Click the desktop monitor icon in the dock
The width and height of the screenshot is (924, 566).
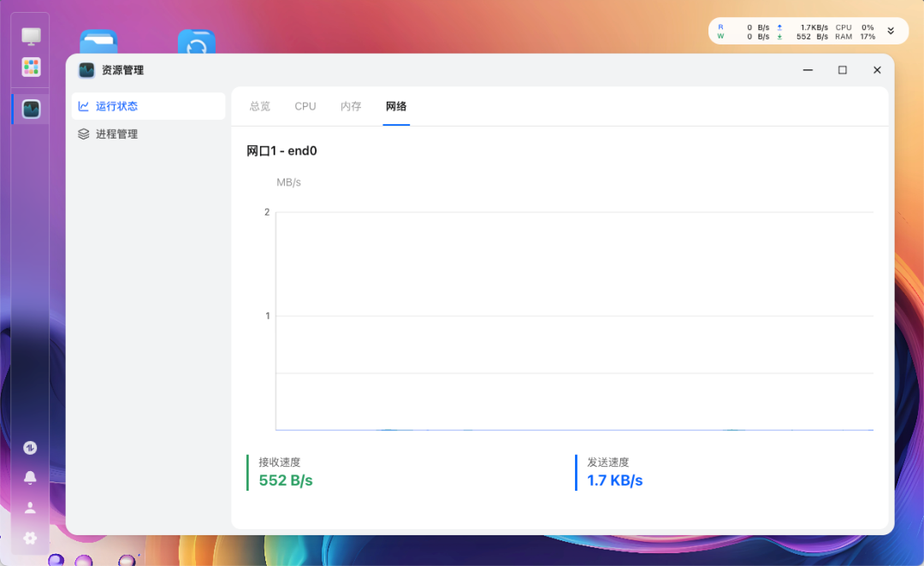tap(30, 35)
